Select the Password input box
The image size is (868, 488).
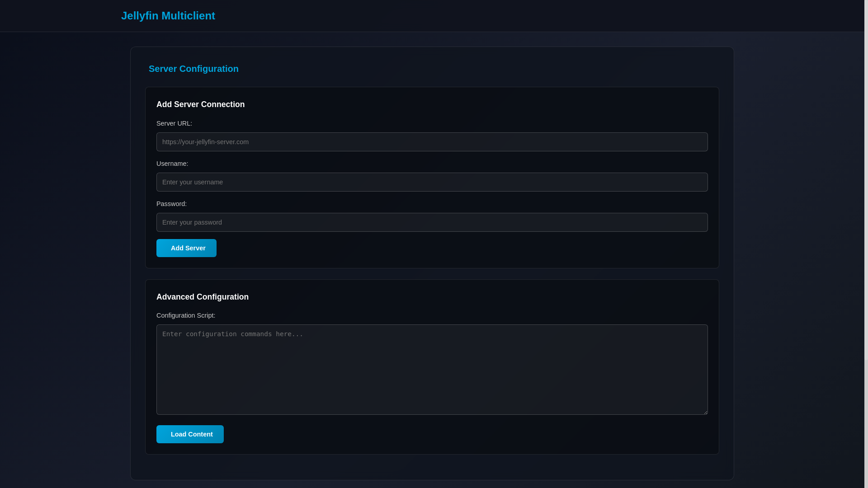pos(432,222)
